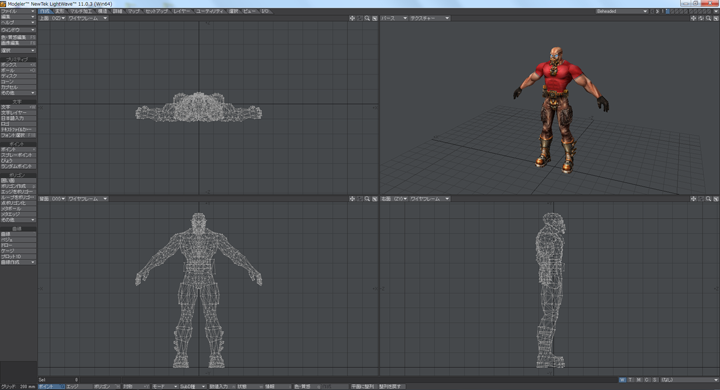Maximize the top (上面) viewport with its corner icon
Screen dimensions: 720x390
point(375,18)
